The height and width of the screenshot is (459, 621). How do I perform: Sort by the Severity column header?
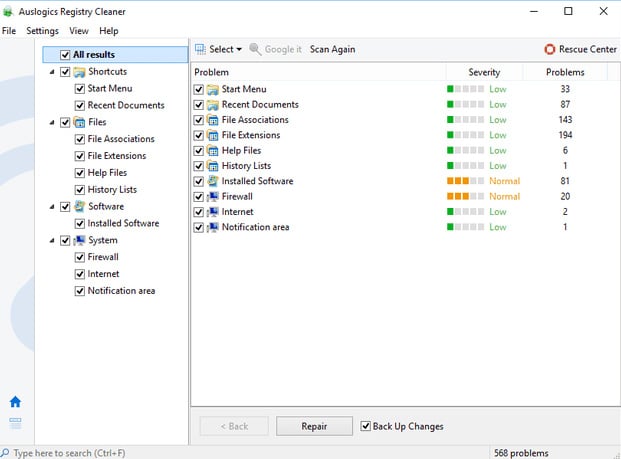484,72
